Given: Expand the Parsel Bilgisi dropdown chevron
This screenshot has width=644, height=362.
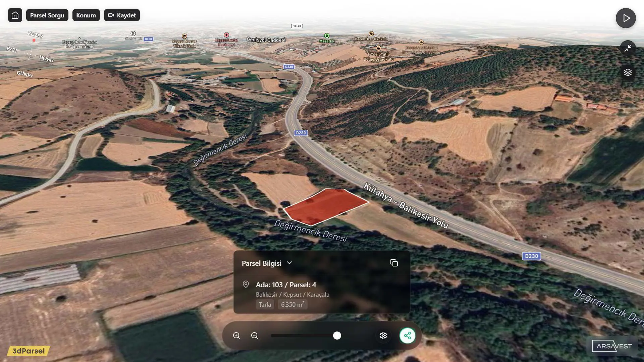Looking at the screenshot, I should (289, 263).
